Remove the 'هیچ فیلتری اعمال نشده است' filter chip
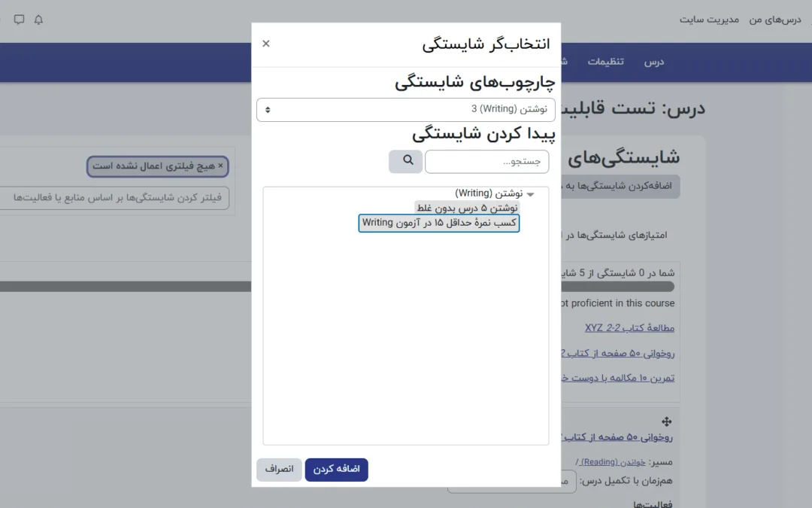This screenshot has width=812, height=508. (220, 166)
